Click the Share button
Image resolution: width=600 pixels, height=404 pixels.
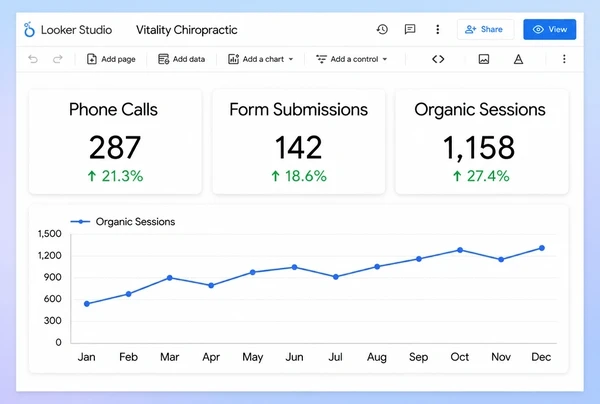(x=485, y=29)
